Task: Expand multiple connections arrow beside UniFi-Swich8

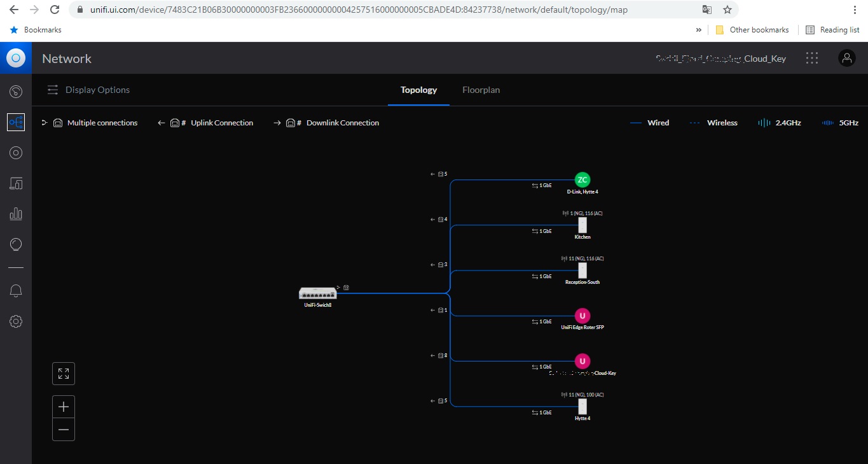Action: (x=338, y=287)
